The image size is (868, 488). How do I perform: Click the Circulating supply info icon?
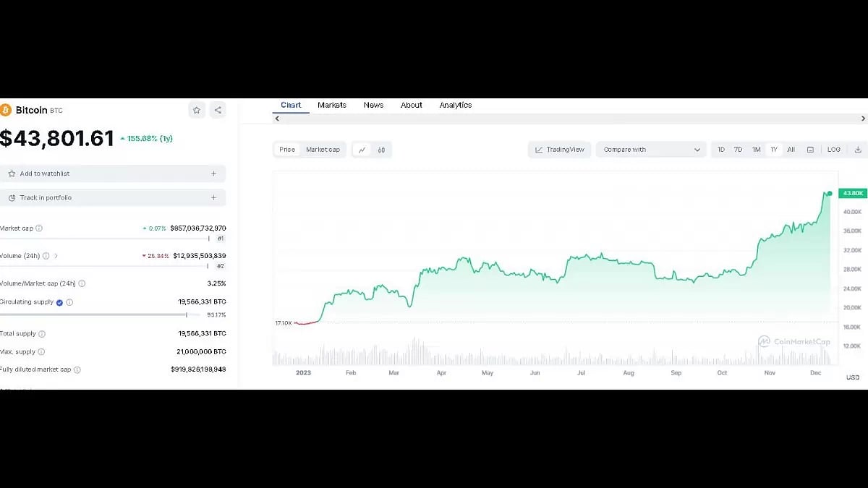pyautogui.click(x=69, y=302)
